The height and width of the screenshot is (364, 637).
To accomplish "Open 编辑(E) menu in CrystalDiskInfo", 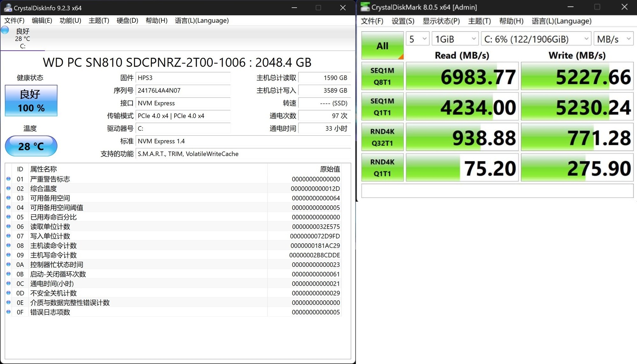I will click(42, 20).
